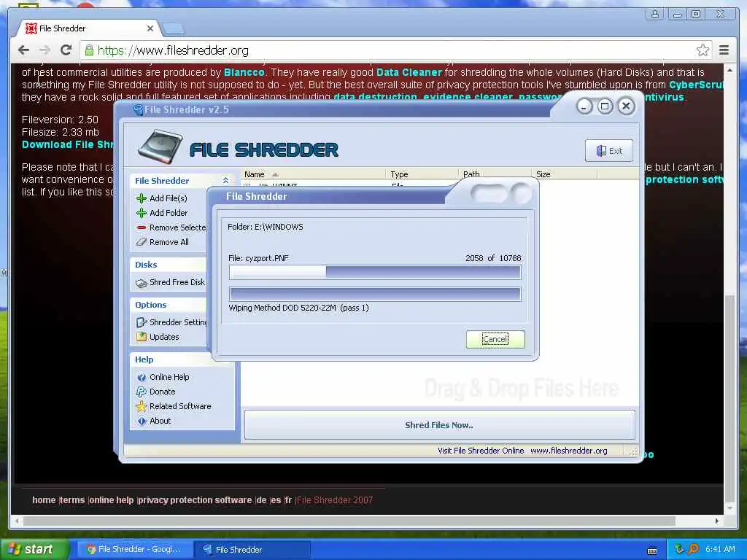Click the File Shredder hard drive logo
Image resolution: width=747 pixels, height=560 pixels.
coord(160,146)
